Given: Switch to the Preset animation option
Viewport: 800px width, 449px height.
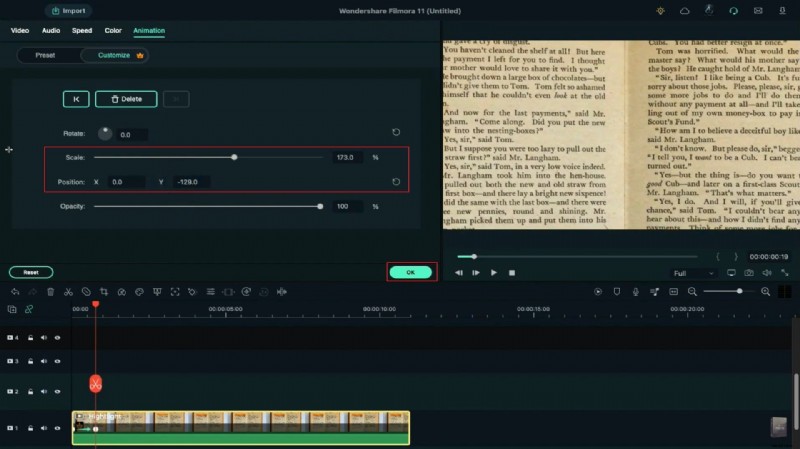Looking at the screenshot, I should (46, 55).
